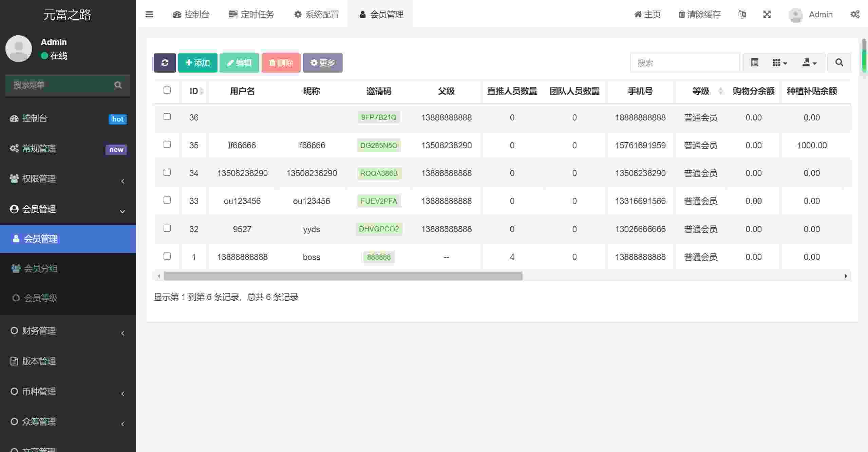The height and width of the screenshot is (452, 868).
Task: Open 常规管理 in the sidebar
Action: (x=68, y=149)
